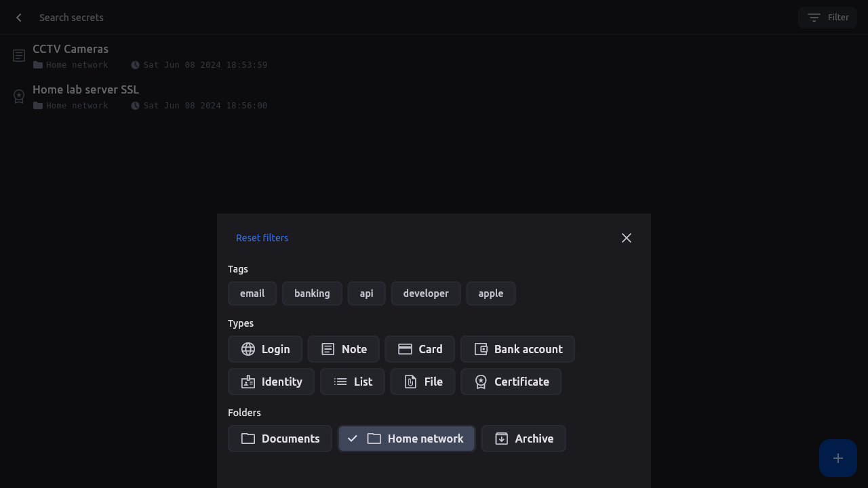Click Reset filters link
The width and height of the screenshot is (868, 488).
(262, 238)
